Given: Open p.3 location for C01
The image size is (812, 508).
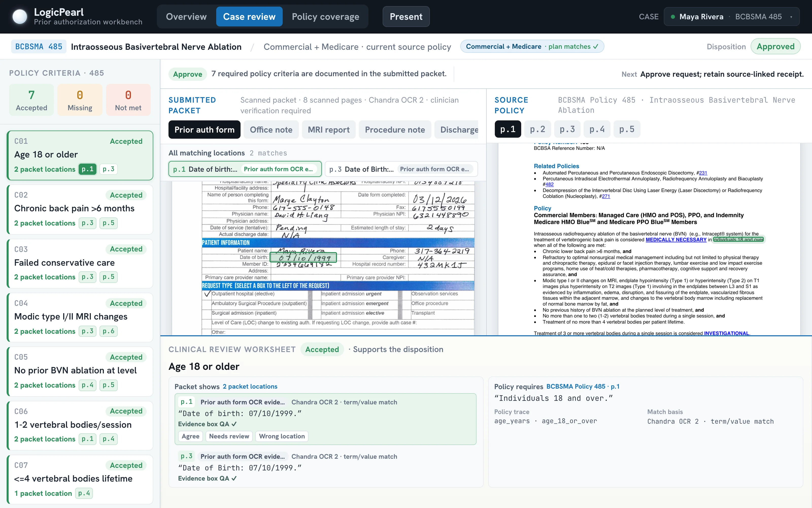Looking at the screenshot, I should point(108,169).
